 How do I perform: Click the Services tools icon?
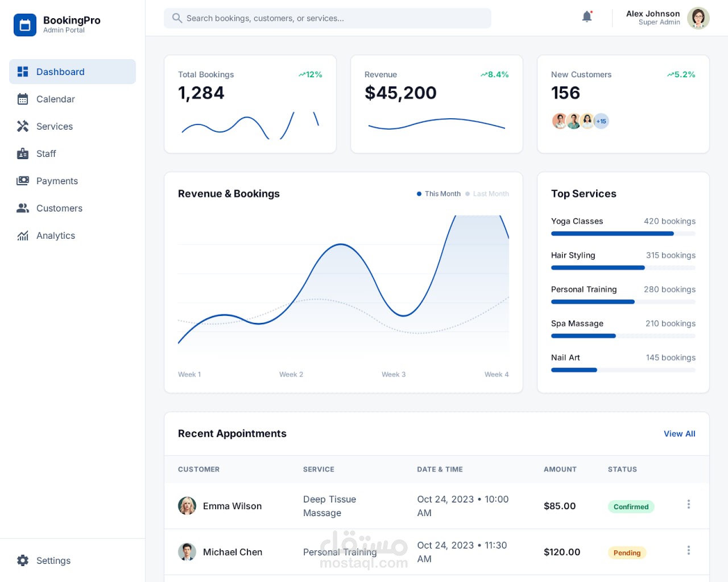click(23, 126)
